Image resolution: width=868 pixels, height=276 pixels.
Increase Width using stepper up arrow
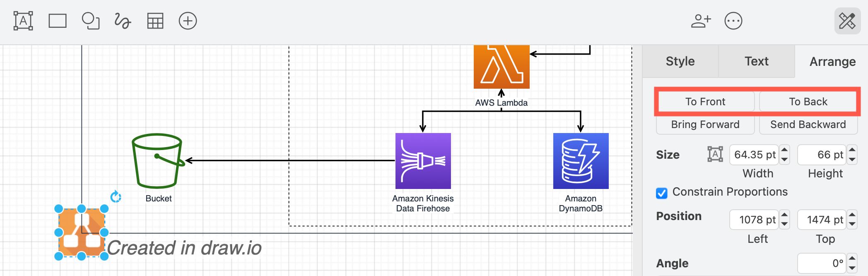click(x=784, y=150)
